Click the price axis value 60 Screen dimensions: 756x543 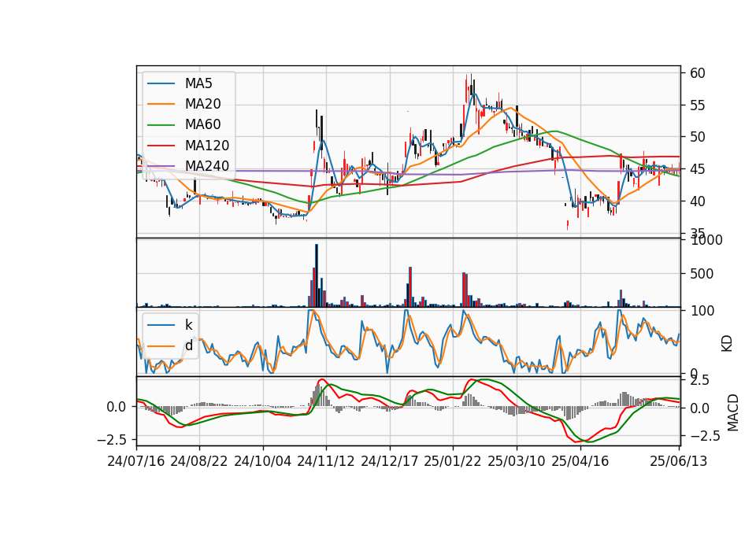[698, 73]
